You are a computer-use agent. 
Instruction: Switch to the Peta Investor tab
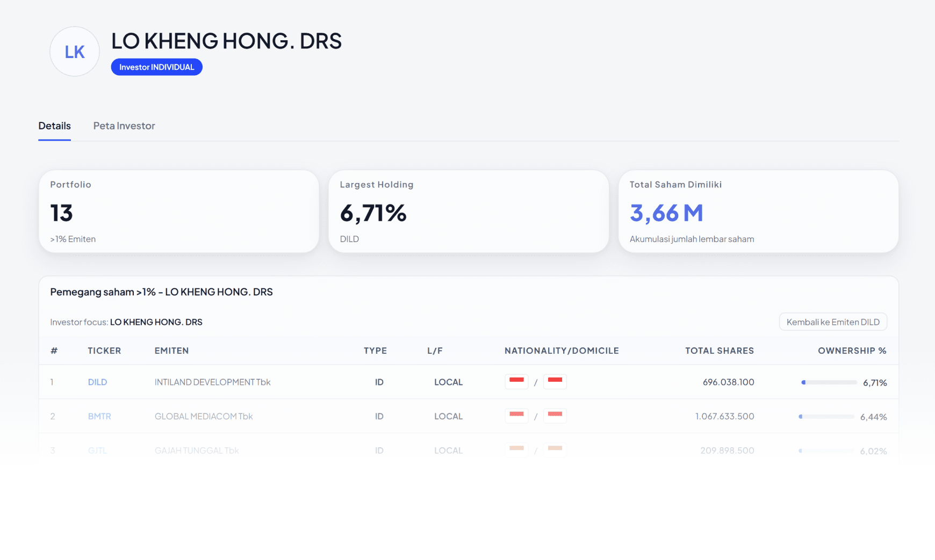click(124, 126)
